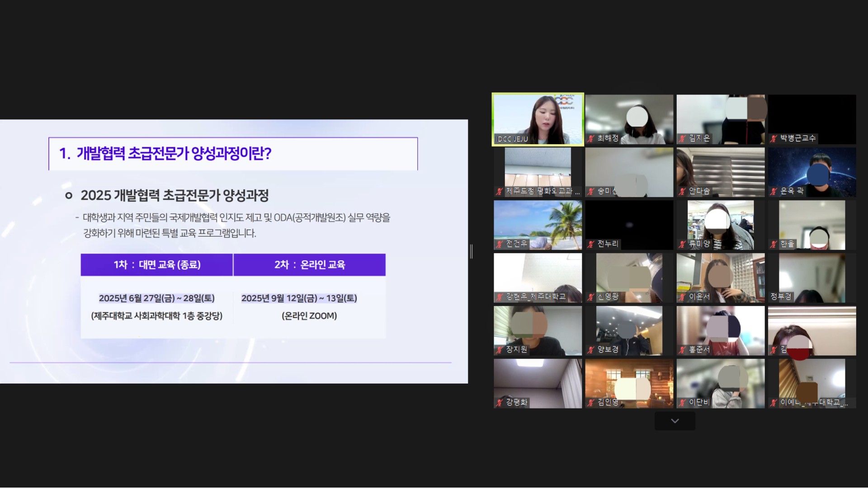Click the divider handle beside shared slide

click(471, 251)
